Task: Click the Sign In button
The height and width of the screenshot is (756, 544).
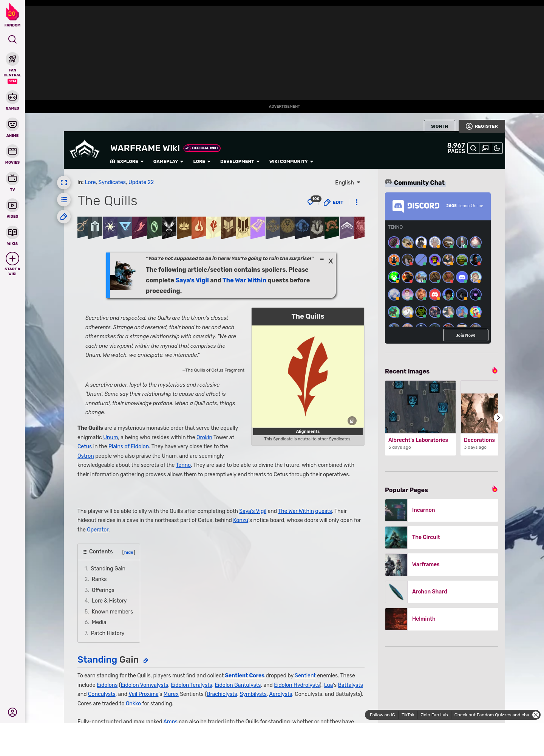Action: point(439,126)
